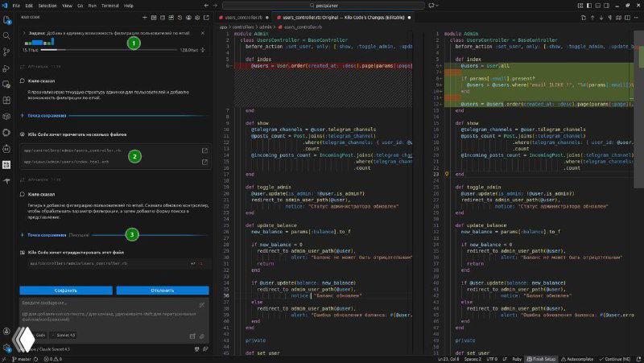Toggle inline view in diff editor toolbar

tap(628, 18)
